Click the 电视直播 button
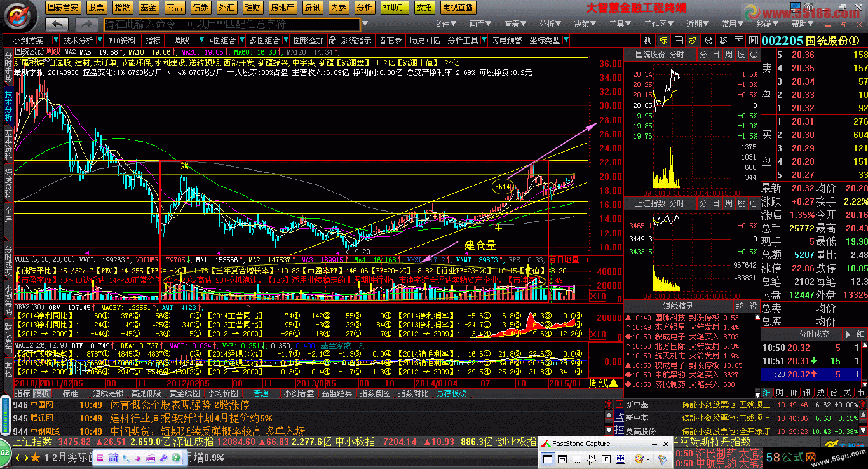The image size is (868, 469). (x=458, y=8)
